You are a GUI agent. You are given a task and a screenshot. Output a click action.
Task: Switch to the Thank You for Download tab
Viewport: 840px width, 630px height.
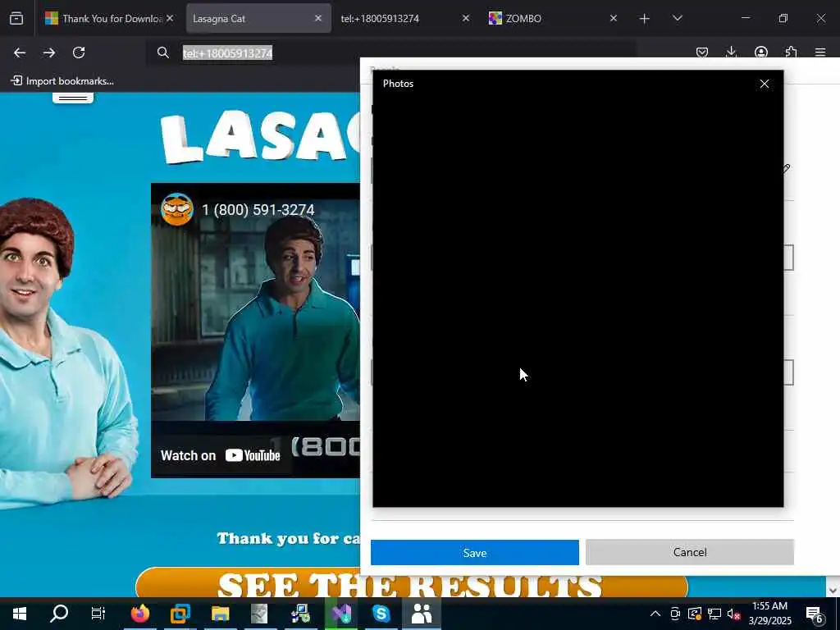109,18
